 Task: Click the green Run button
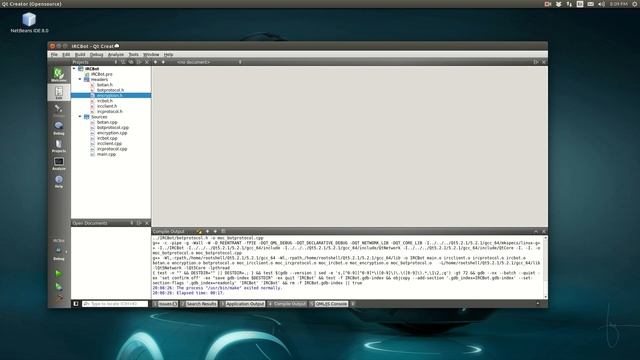(x=59, y=273)
